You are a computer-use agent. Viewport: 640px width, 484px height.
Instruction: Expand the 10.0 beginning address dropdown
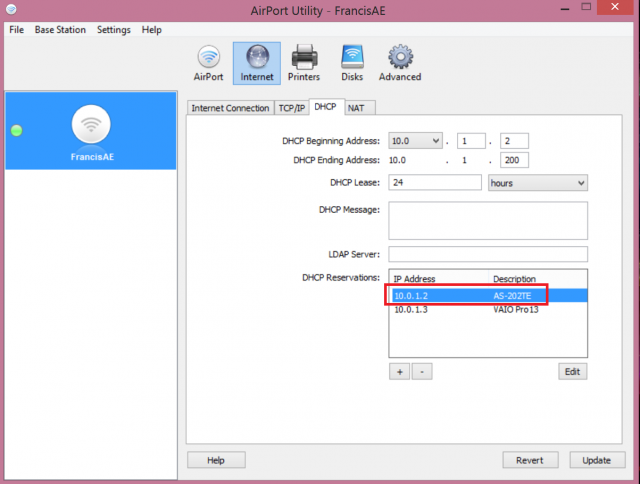pos(415,141)
